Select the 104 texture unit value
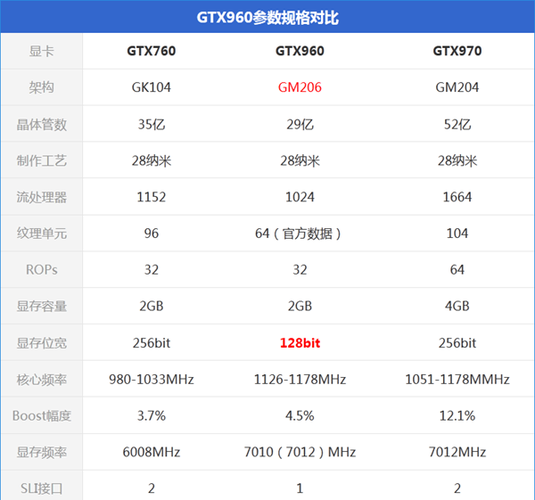The height and width of the screenshot is (500, 535). click(457, 233)
